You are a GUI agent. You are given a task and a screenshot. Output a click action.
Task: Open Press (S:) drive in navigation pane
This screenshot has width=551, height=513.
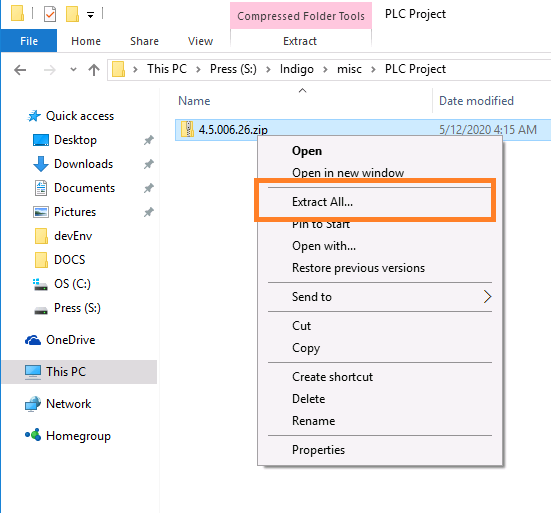pyautogui.click(x=77, y=308)
